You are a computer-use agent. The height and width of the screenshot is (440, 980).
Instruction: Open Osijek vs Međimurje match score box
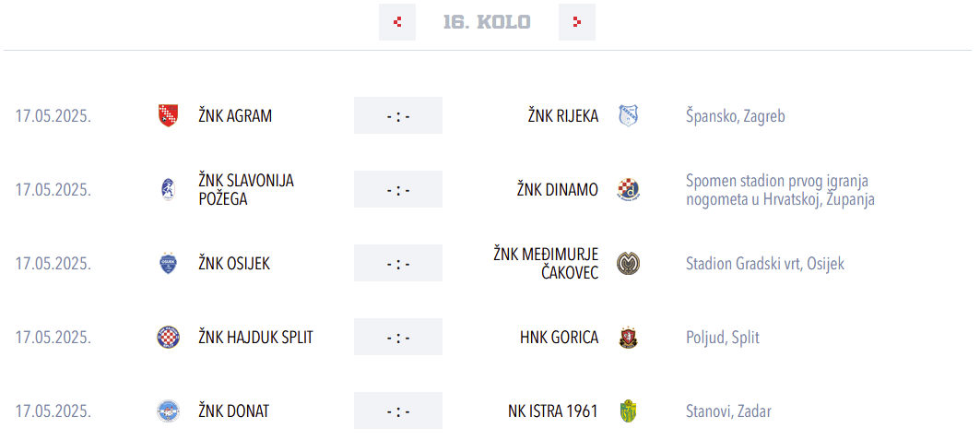398,264
